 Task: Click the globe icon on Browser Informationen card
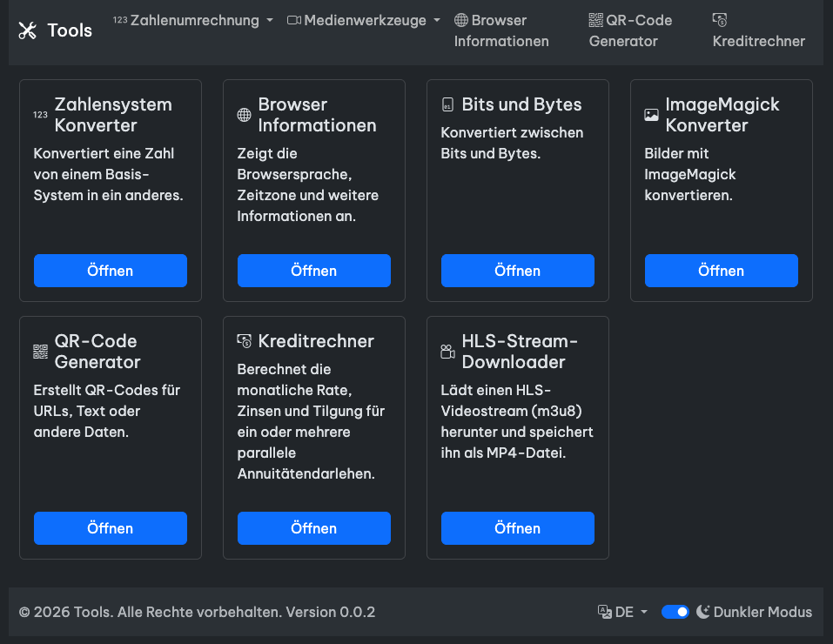point(244,115)
